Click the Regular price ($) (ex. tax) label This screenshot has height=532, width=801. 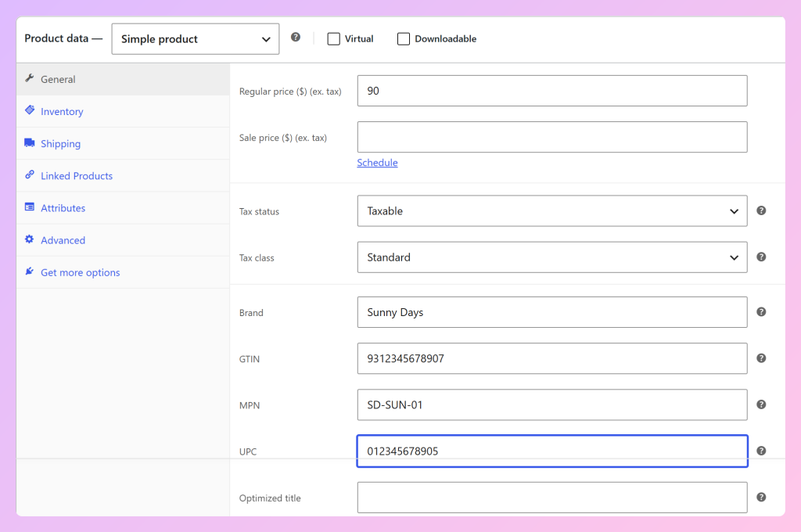pos(290,92)
